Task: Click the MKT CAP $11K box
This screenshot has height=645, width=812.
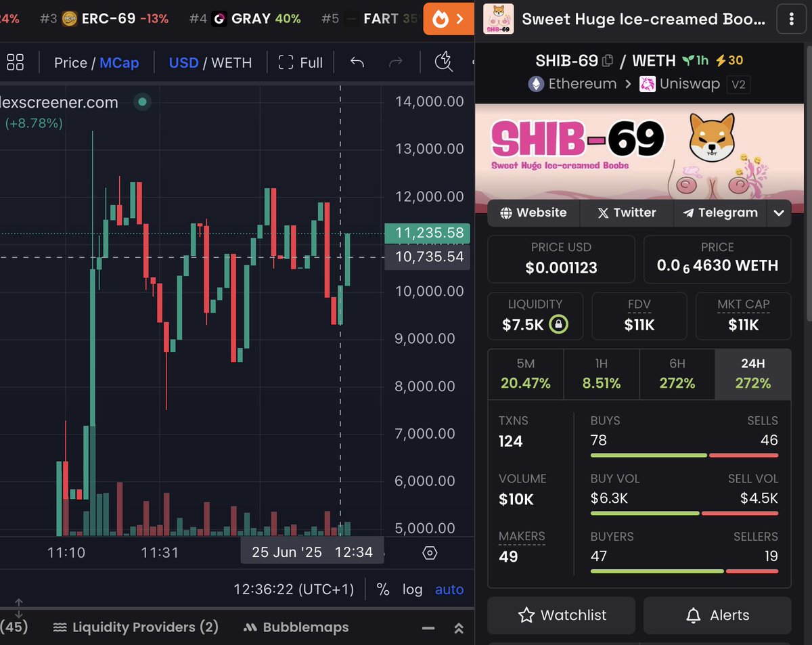Action: point(743,315)
